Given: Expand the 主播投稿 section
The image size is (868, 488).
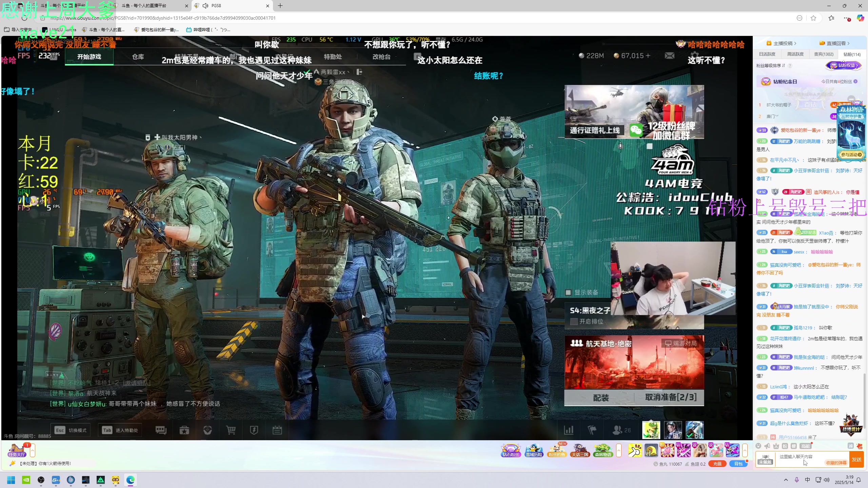Looking at the screenshot, I should click(x=782, y=43).
